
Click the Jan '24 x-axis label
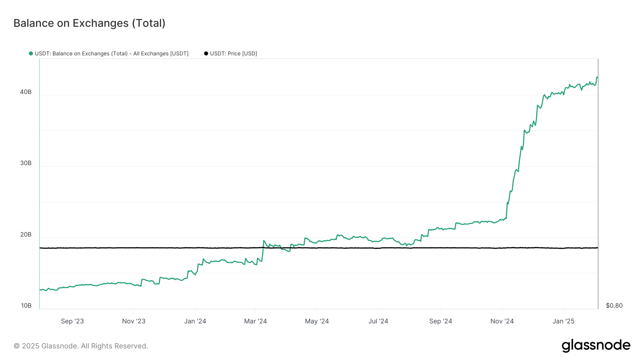click(195, 321)
